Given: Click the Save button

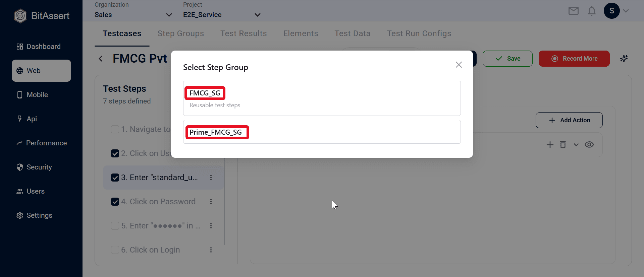Looking at the screenshot, I should click(x=507, y=59).
